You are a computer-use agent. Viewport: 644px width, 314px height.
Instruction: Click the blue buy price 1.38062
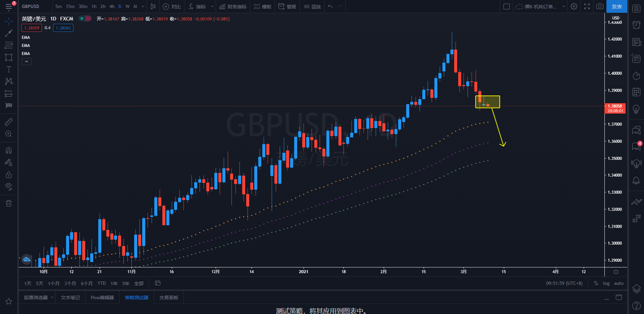point(63,28)
